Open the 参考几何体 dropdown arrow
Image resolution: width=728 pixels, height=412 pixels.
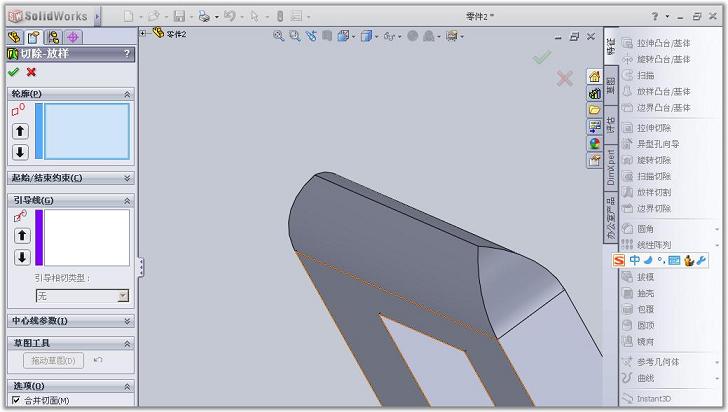(x=717, y=362)
